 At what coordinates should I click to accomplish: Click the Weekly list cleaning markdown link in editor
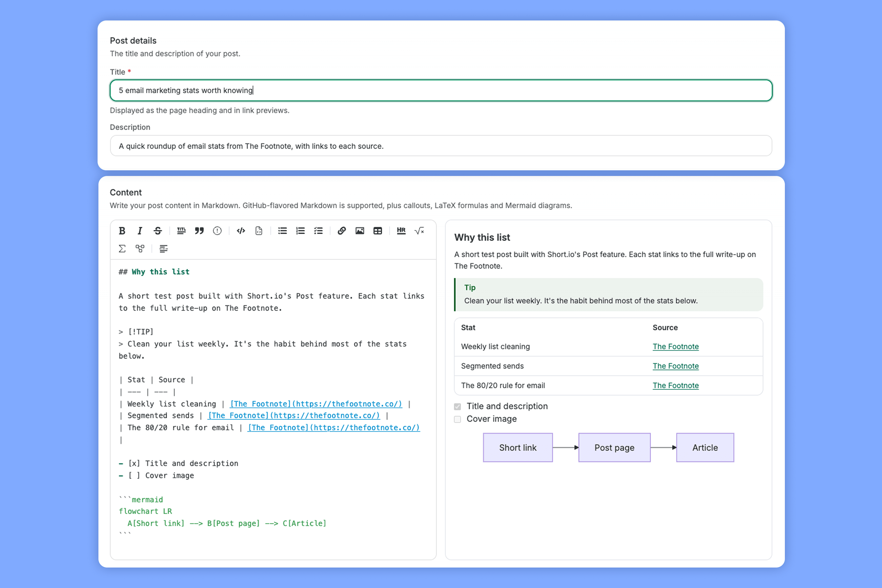click(316, 404)
